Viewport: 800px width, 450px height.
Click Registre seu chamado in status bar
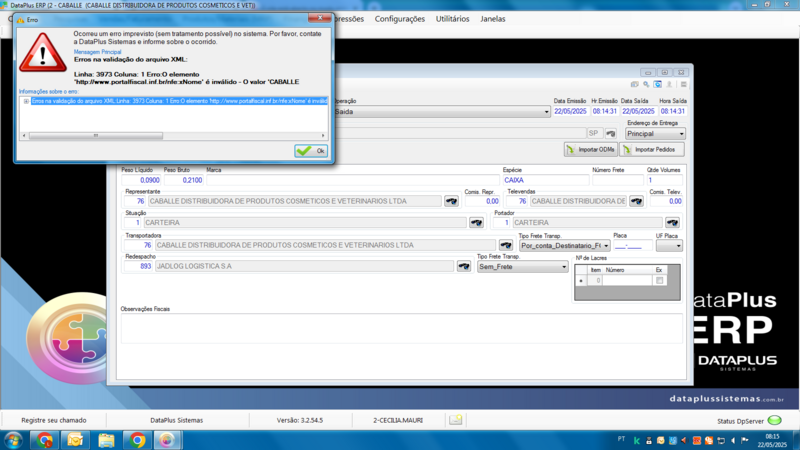point(54,420)
